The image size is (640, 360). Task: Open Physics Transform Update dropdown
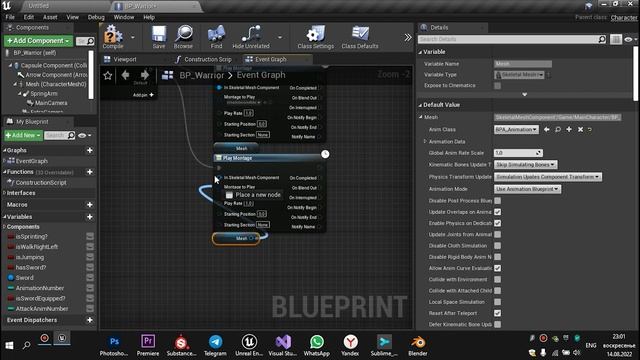coord(548,177)
